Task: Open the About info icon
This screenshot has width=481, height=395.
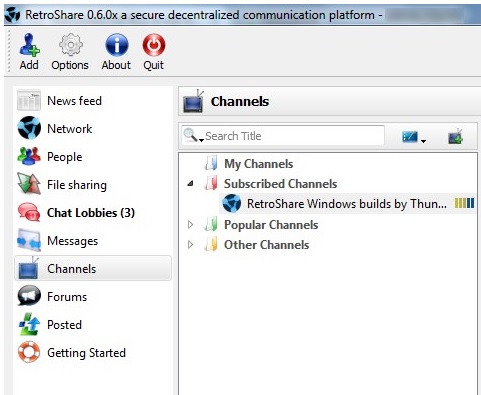Action: coord(117,45)
